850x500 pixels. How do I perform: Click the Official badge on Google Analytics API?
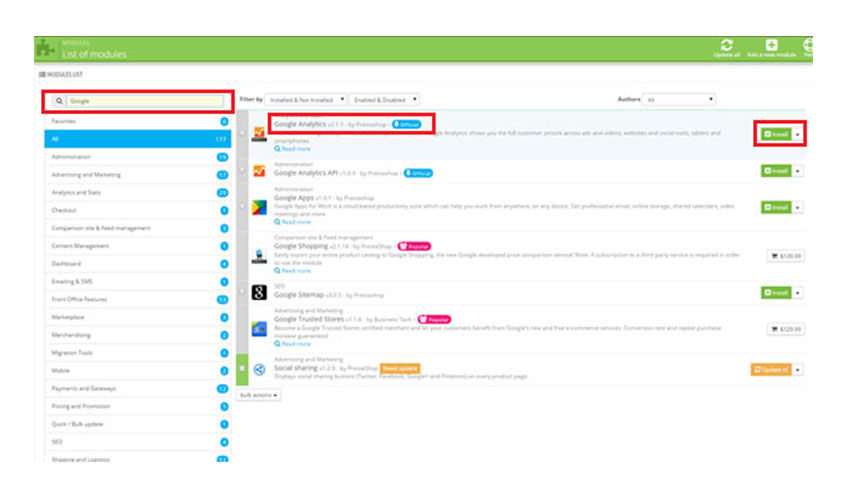[418, 174]
